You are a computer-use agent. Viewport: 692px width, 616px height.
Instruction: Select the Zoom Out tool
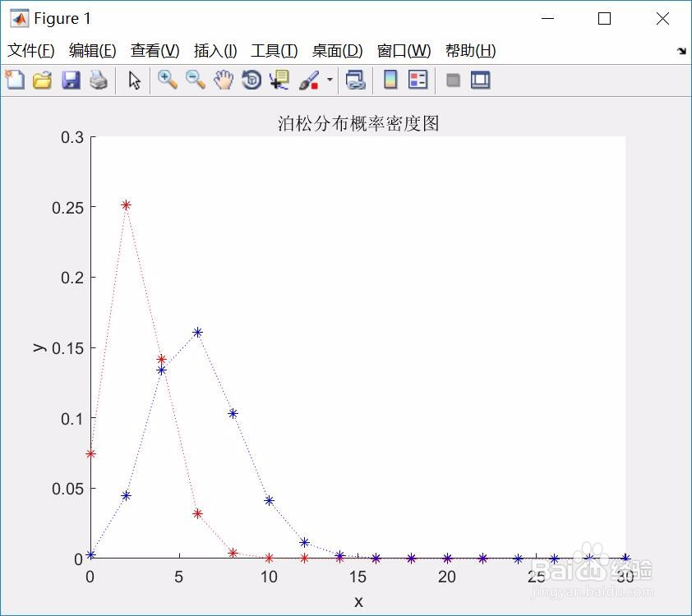pos(194,80)
